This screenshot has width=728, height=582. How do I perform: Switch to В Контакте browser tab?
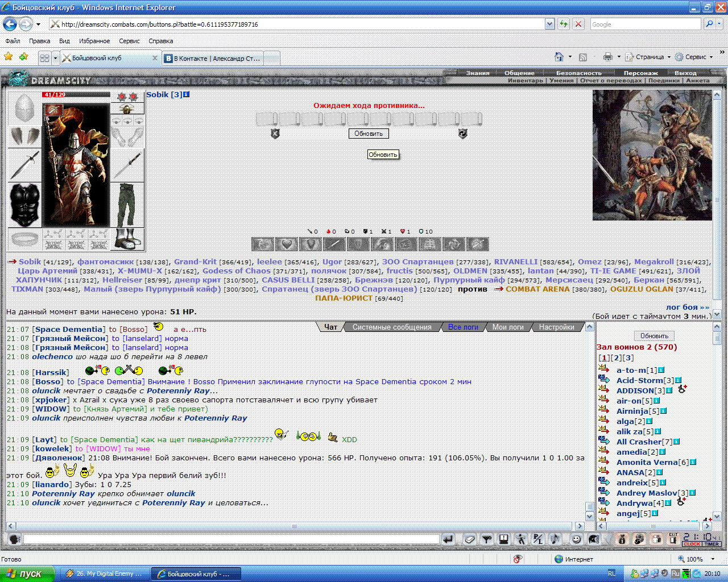[213, 58]
